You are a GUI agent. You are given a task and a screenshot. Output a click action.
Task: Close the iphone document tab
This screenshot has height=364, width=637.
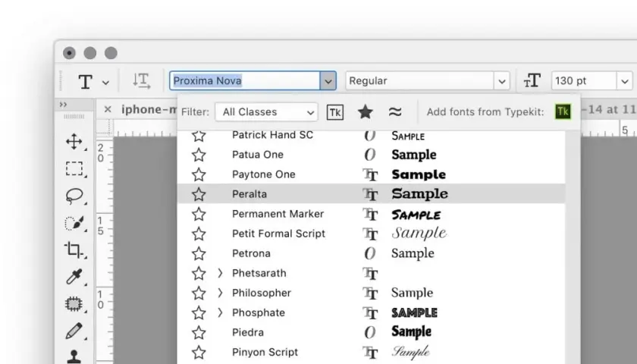click(x=108, y=109)
